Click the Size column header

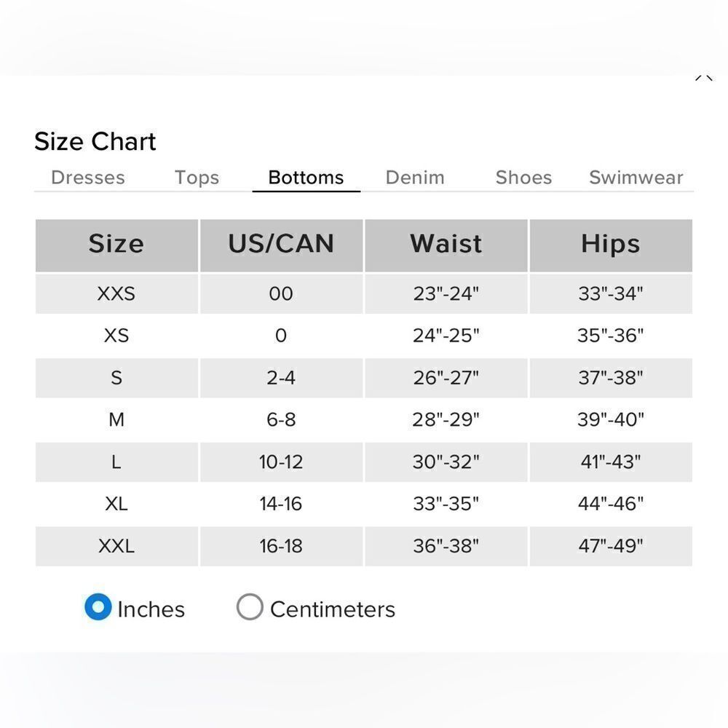(x=116, y=245)
